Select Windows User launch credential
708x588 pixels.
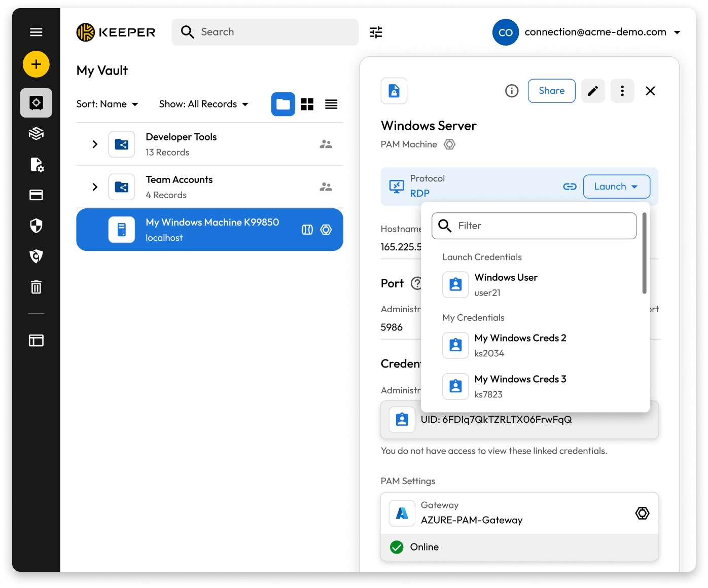point(506,284)
